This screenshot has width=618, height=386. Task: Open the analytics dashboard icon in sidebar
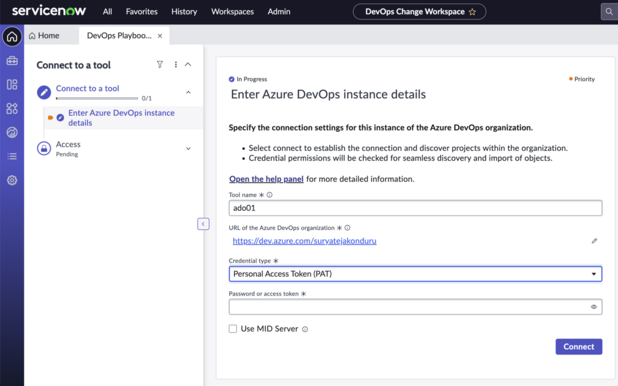click(12, 132)
